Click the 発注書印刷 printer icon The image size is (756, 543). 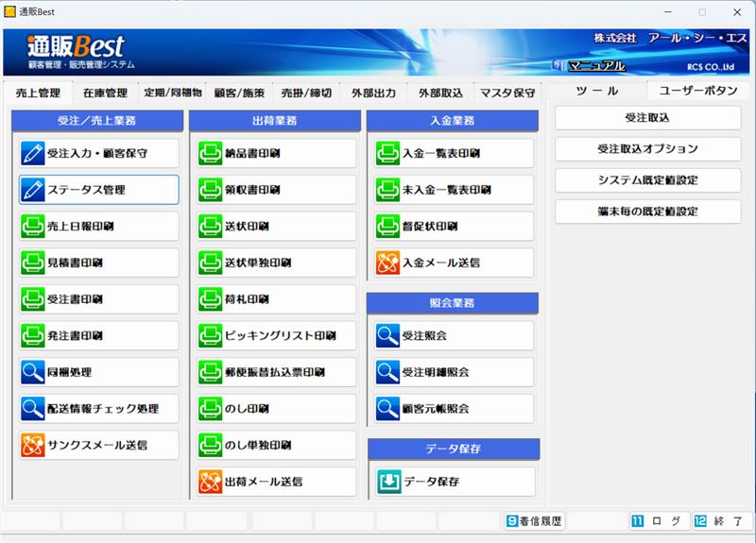[x=33, y=336]
